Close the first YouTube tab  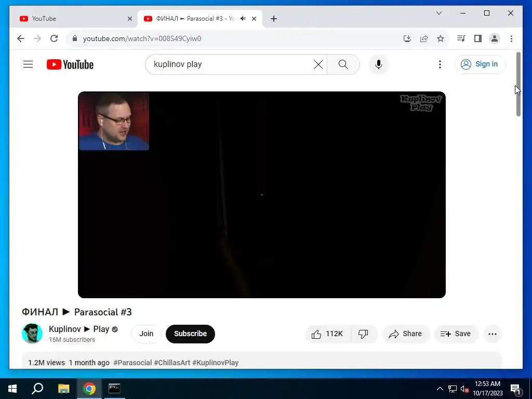coord(129,19)
